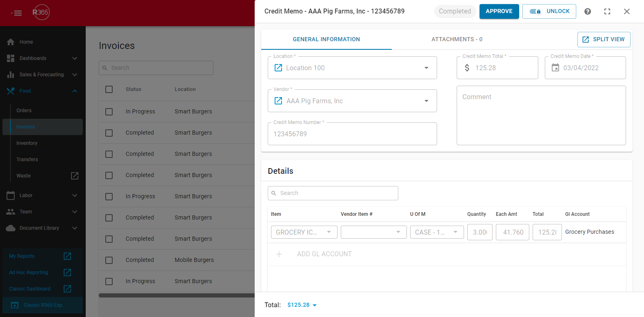Click the plus icon for Add GL Account
This screenshot has width=644, height=317.
tap(279, 254)
